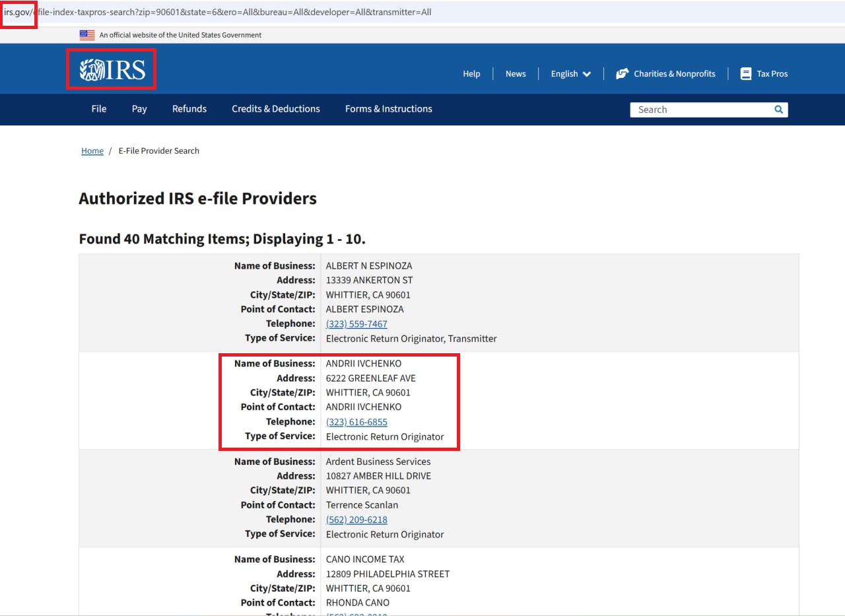This screenshot has width=845, height=616.
Task: Click contact name RHONDA CANO
Action: coord(358,603)
